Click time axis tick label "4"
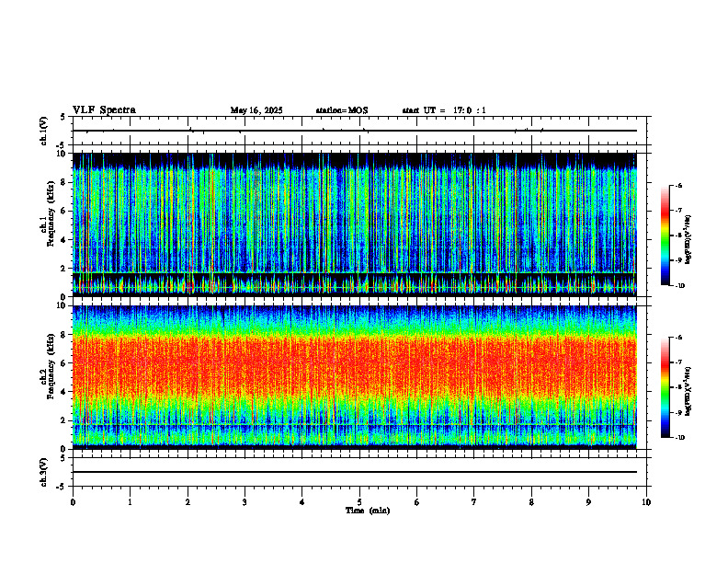This screenshot has width=728, height=563. click(x=301, y=502)
